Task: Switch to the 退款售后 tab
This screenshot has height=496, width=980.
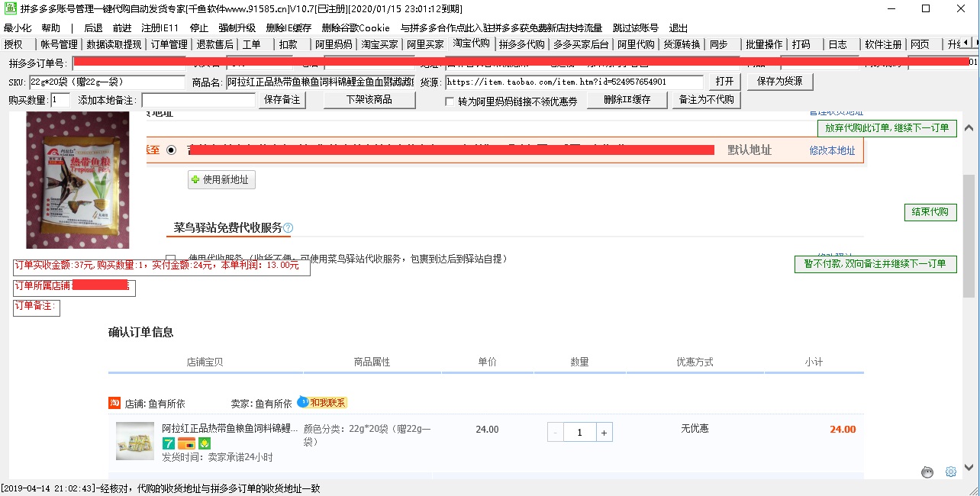Action: 215,44
